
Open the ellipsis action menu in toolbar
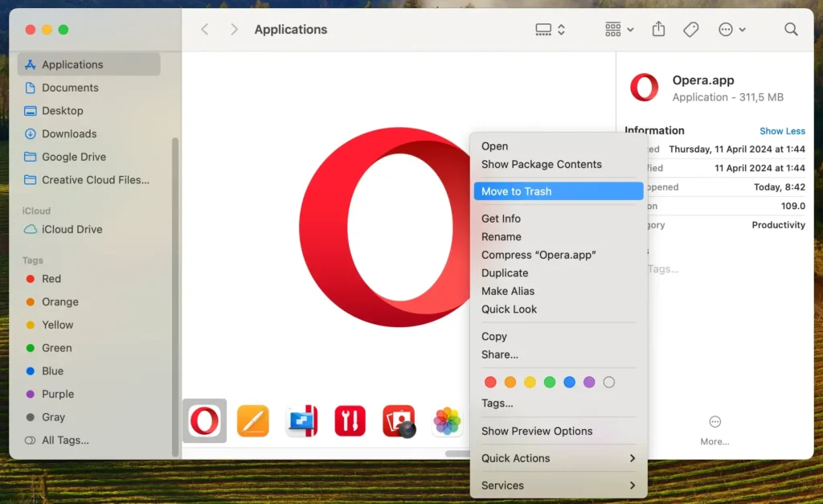731,30
